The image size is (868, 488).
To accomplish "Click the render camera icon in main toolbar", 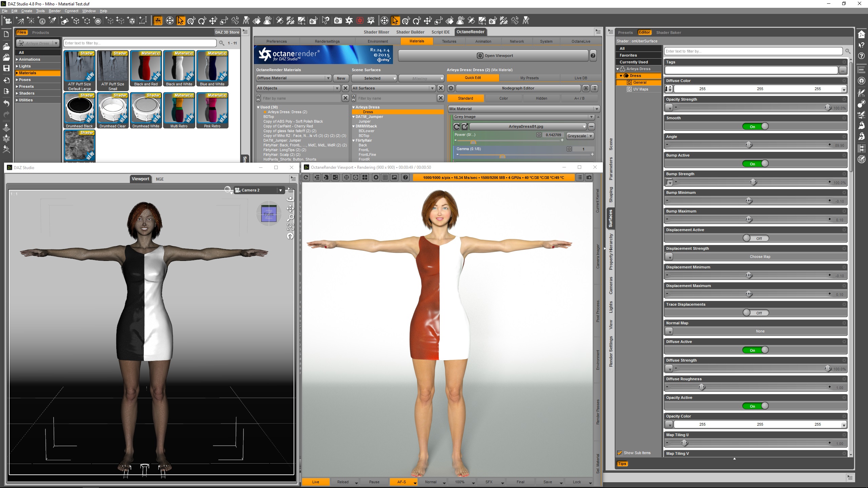I will coord(338,21).
